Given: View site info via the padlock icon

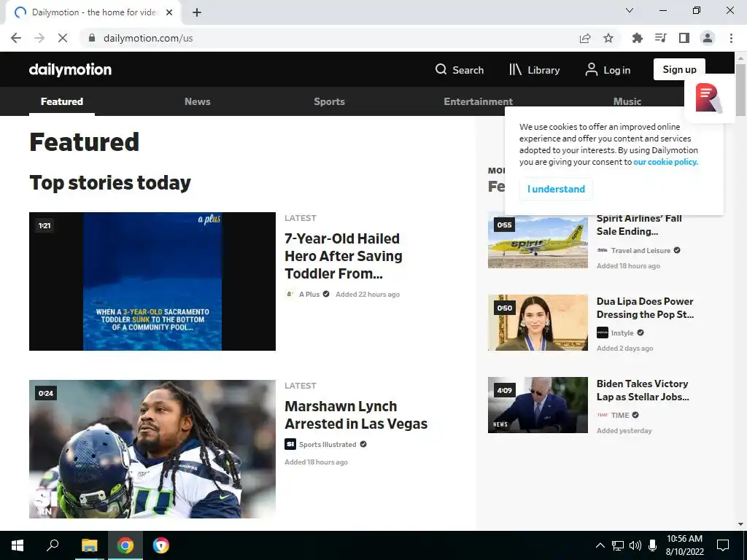Looking at the screenshot, I should tap(92, 38).
